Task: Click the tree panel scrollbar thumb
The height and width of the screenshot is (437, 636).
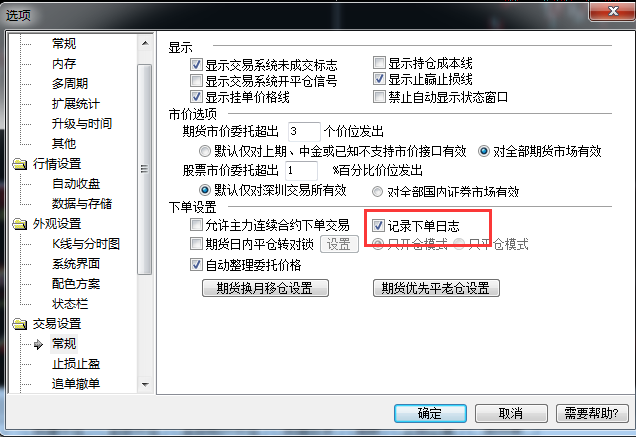Action: coord(144,169)
